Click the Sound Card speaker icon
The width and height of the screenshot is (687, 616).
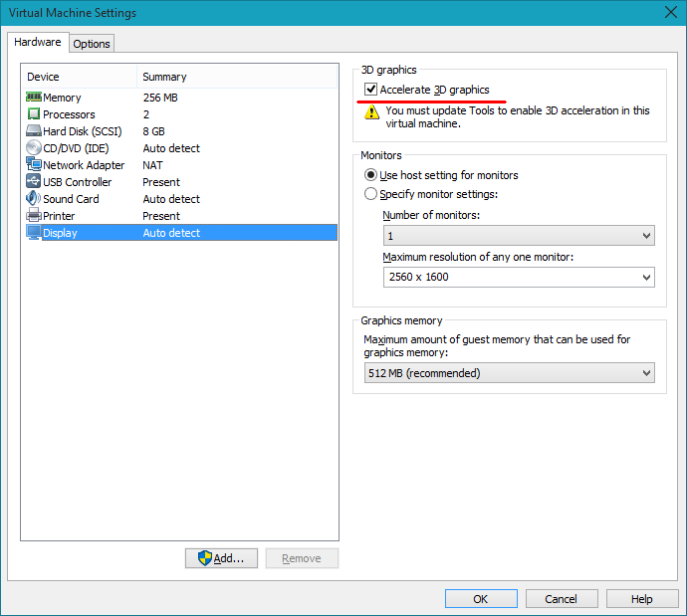pos(34,198)
